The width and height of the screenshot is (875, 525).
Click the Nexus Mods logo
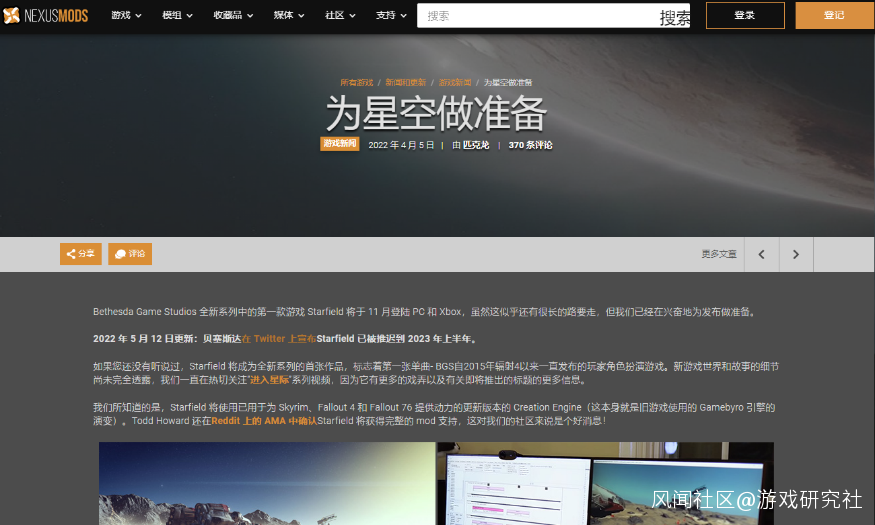[46, 16]
